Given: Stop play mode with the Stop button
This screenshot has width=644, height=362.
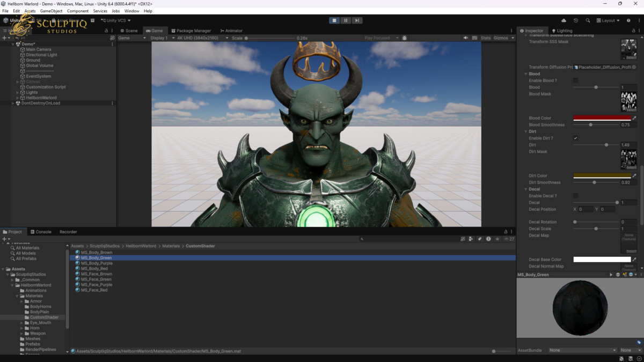Looking at the screenshot, I should 334,20.
